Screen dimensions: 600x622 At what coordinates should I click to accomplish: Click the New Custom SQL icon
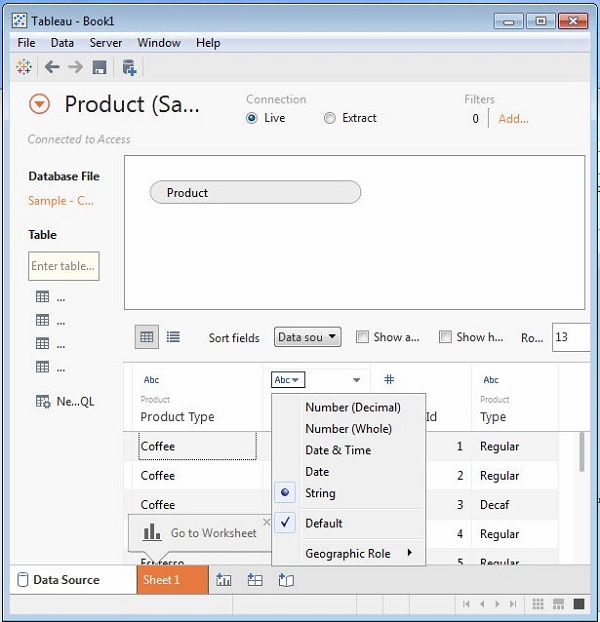tap(43, 402)
